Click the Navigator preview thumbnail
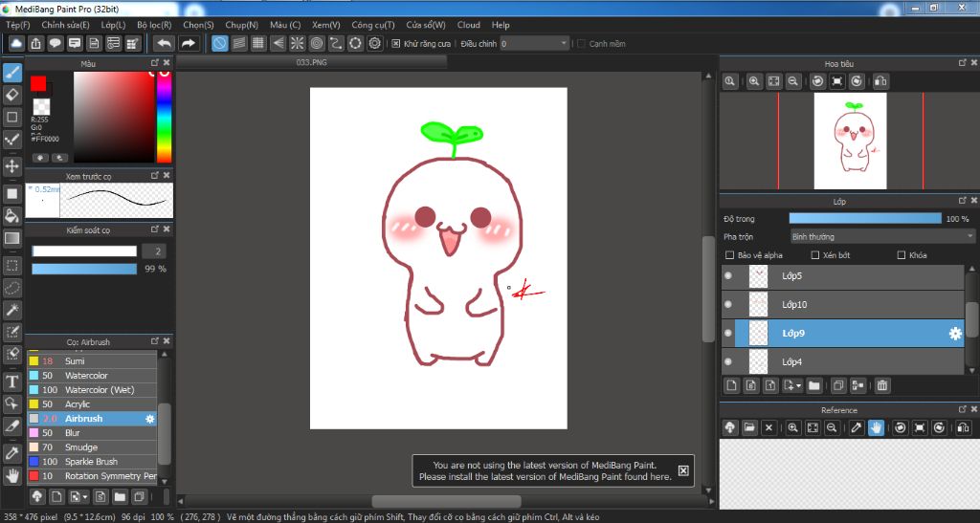The height and width of the screenshot is (523, 980). tap(850, 142)
